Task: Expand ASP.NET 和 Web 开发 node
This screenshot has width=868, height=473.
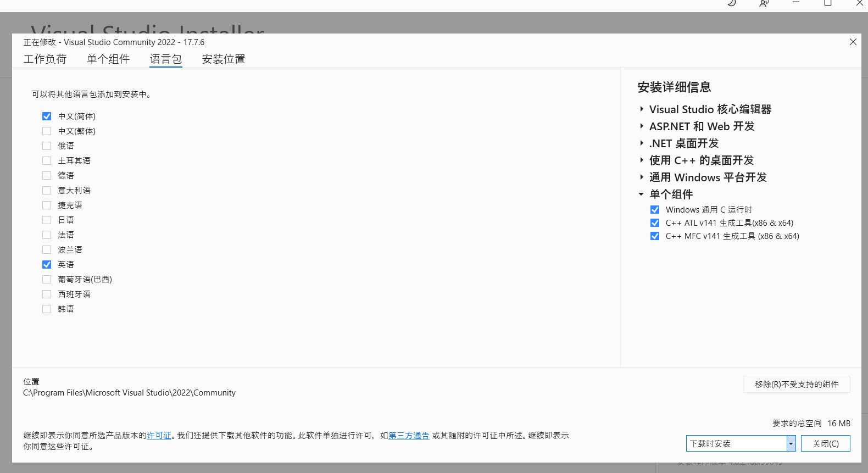Action: 641,126
